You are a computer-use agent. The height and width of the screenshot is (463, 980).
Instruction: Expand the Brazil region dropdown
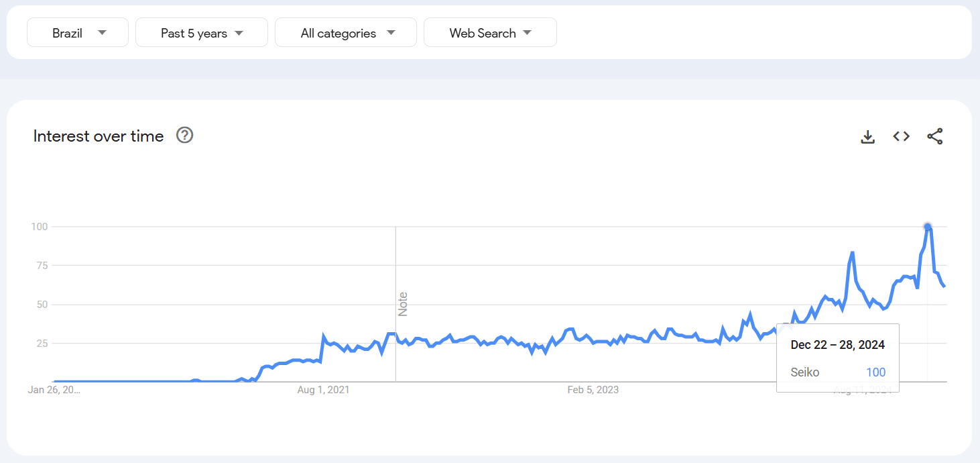(78, 33)
